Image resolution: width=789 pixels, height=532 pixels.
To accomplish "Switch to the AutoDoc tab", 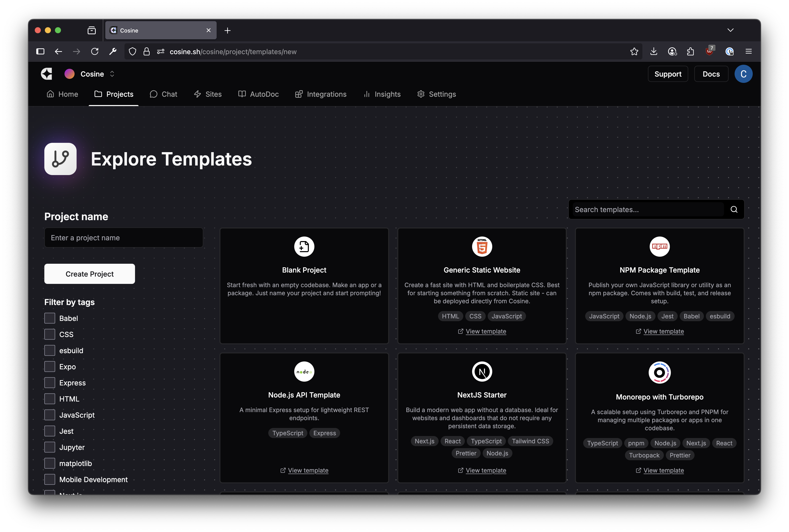I will click(x=258, y=94).
